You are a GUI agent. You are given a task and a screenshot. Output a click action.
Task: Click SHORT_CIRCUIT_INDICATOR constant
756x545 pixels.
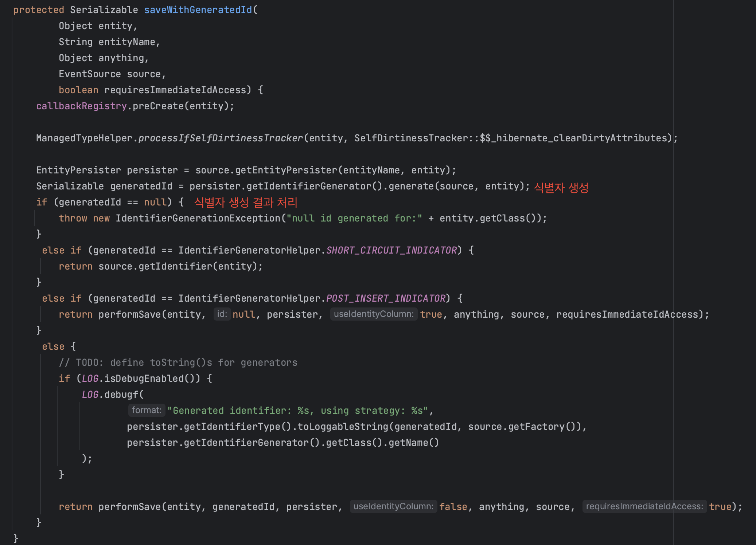pyautogui.click(x=391, y=250)
